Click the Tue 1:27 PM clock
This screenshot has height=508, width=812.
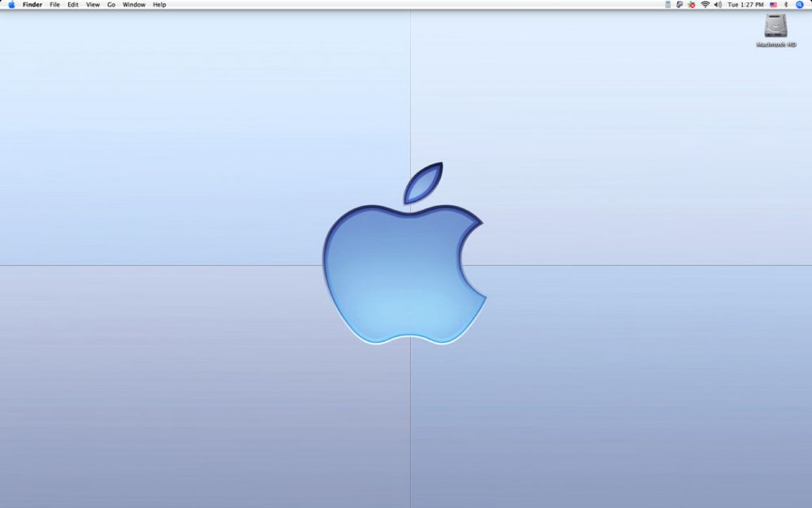coord(745,5)
